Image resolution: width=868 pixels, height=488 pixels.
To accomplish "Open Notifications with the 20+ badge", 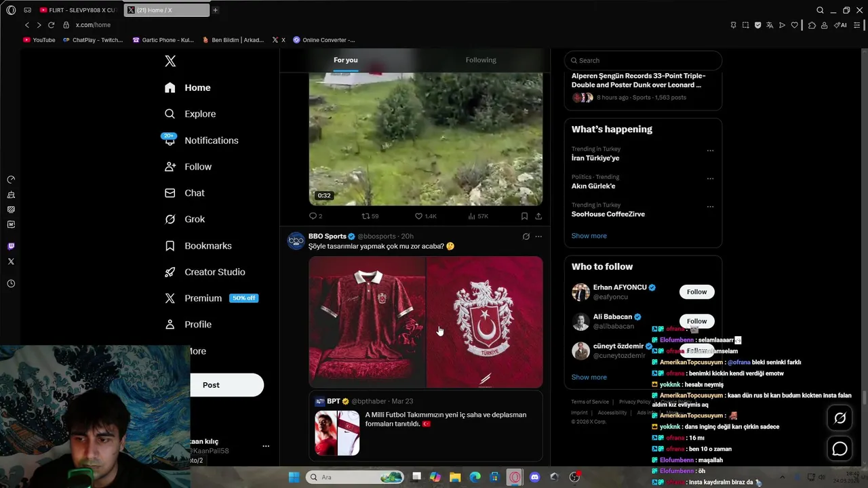I will point(201,140).
